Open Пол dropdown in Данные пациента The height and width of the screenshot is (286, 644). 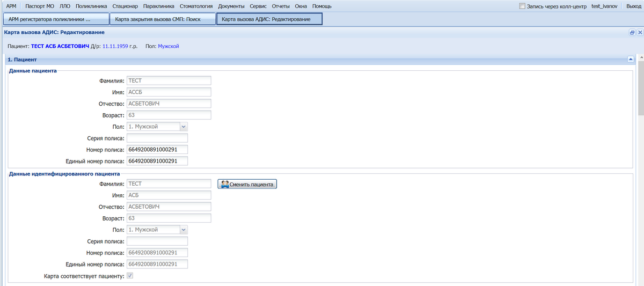click(x=183, y=127)
